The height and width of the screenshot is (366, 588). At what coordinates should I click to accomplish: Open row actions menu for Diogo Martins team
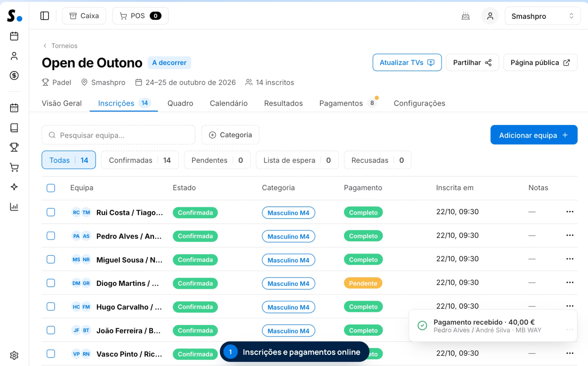click(x=570, y=282)
